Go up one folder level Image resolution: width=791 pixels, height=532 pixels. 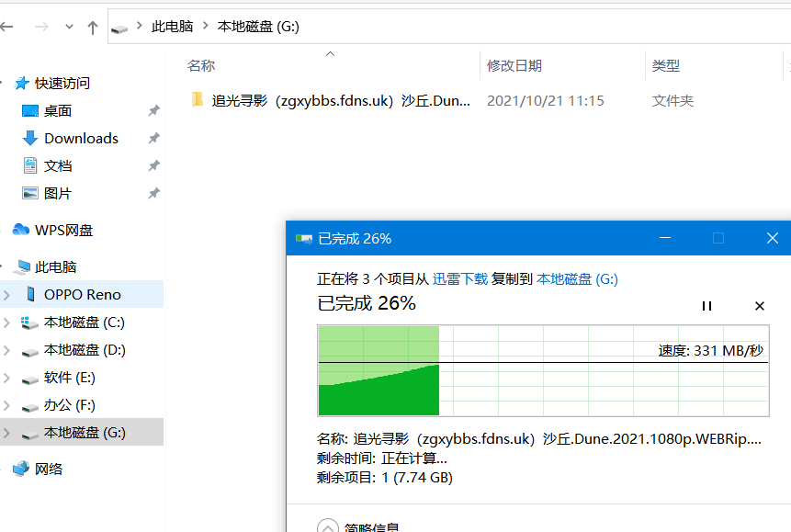92,28
